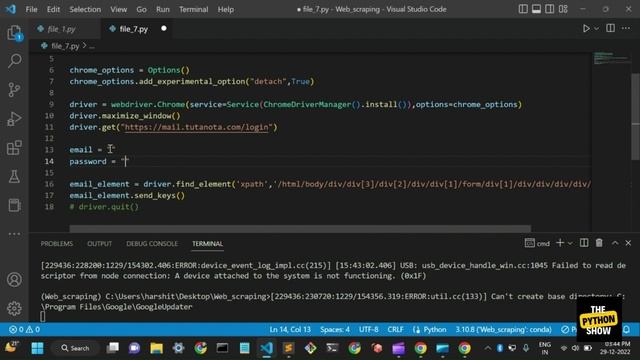Image resolution: width=640 pixels, height=360 pixels.
Task: Click the editor horizontal scrollbar
Action: [300, 229]
